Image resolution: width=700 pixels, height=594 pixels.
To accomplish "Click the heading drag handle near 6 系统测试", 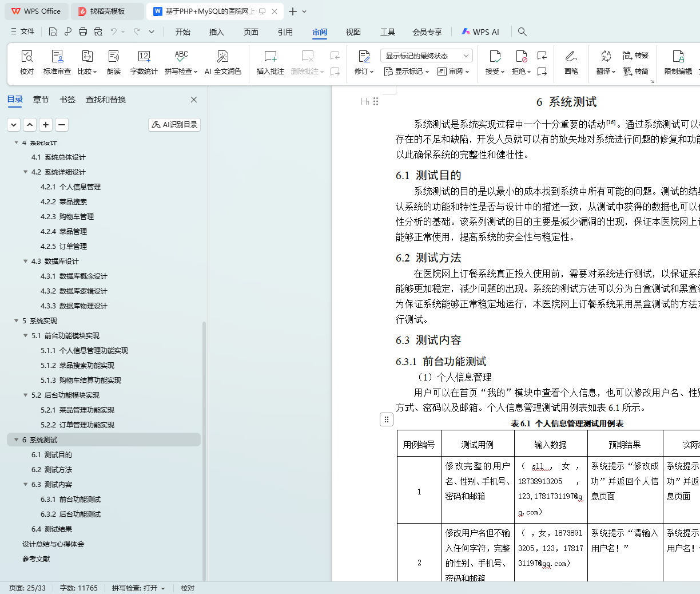I will point(376,101).
